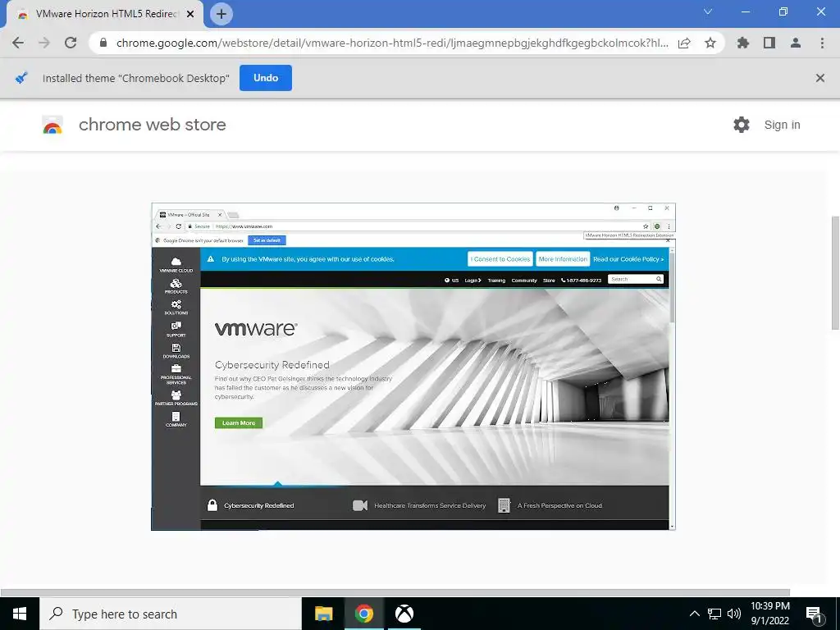Screen dimensions: 840x630
Task: Open the Extensions puzzle-piece menu
Action: 742,43
